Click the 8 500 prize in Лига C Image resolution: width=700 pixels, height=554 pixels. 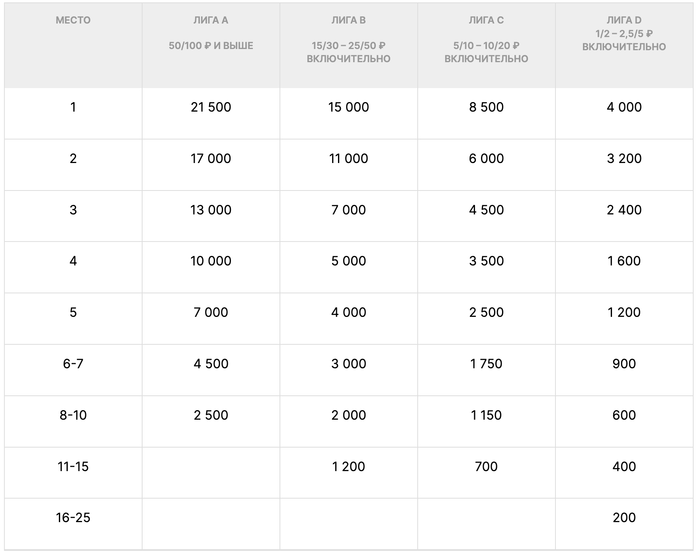point(486,107)
